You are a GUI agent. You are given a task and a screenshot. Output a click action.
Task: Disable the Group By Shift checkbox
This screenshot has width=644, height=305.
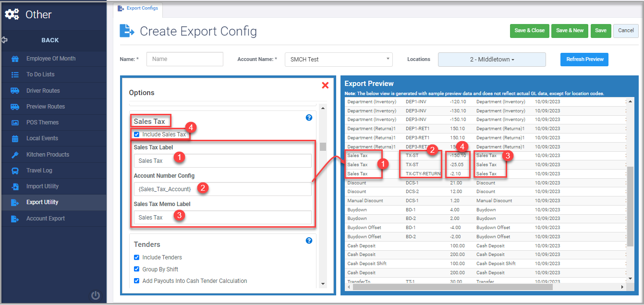(137, 269)
